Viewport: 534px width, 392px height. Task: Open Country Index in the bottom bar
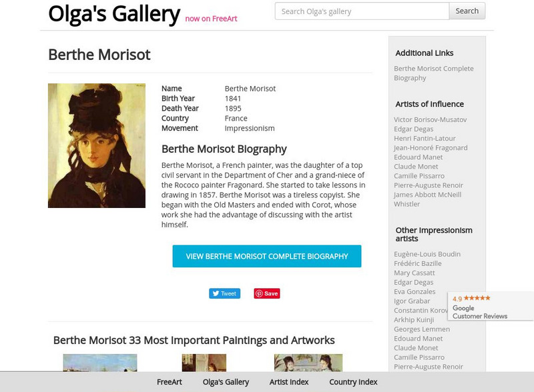point(353,382)
